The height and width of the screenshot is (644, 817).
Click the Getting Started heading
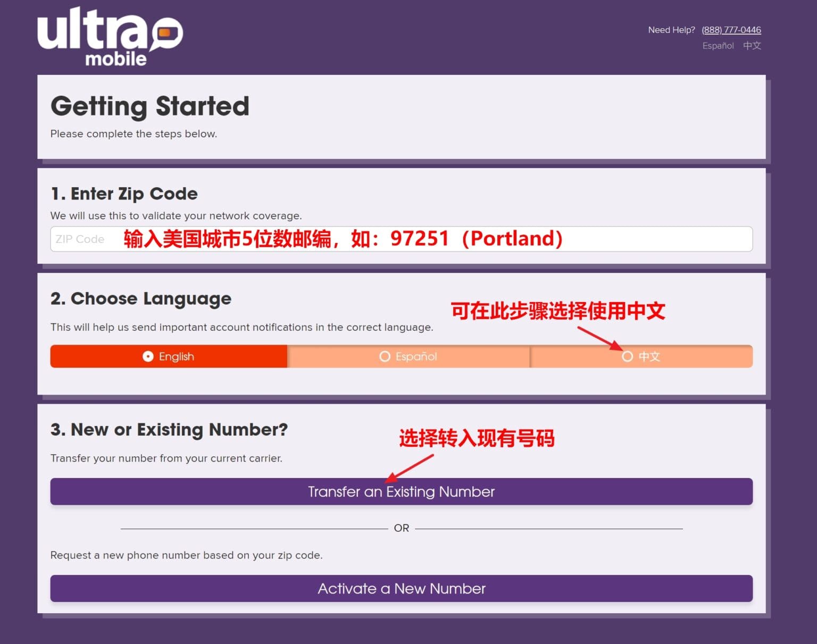click(150, 106)
